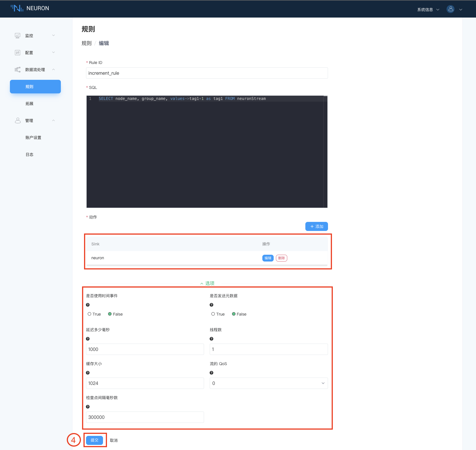The height and width of the screenshot is (450, 476).
Task: Collapse the 选项 section
Action: click(207, 283)
